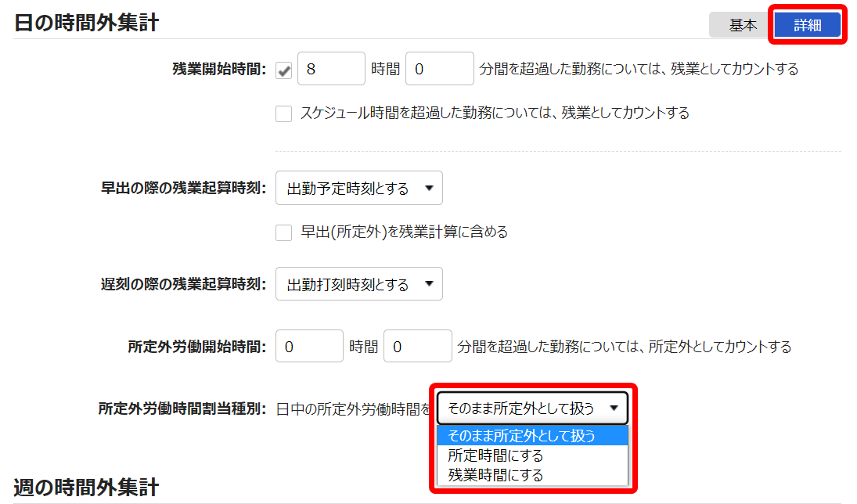Click the 所定外労働開始時間 minutes field
This screenshot has height=504, width=857.
click(x=418, y=346)
